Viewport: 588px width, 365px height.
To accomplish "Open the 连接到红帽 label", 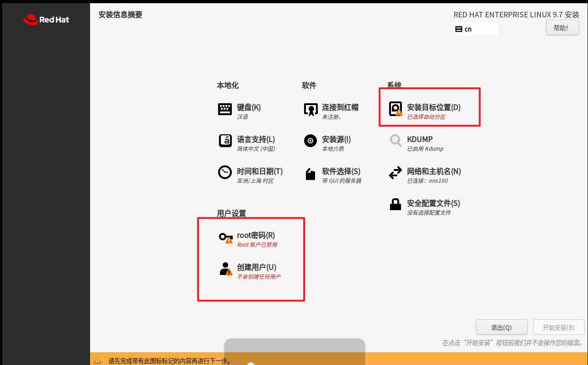I will 340,107.
